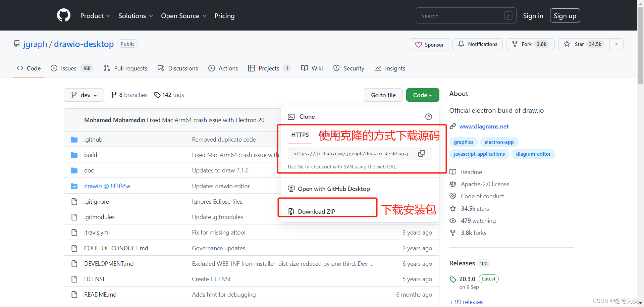Image resolution: width=644 pixels, height=307 pixels.
Task: Open the dev branch selector dropdown
Action: 84,95
